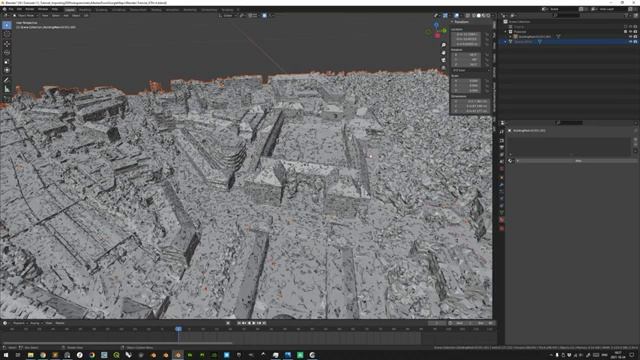Switch perspective/orthographic with the grid gizmo icon

[x=444, y=68]
